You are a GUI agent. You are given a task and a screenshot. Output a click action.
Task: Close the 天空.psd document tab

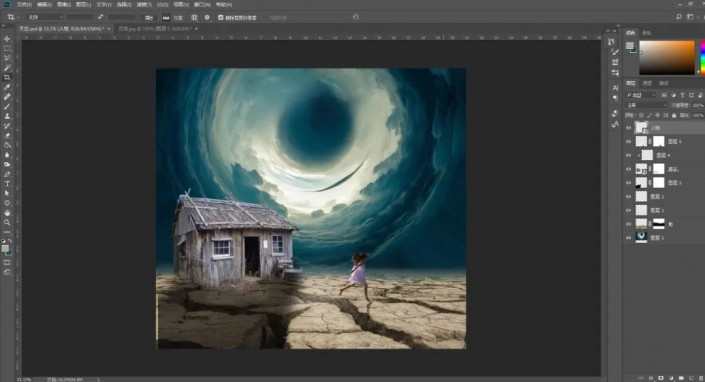[x=109, y=29]
